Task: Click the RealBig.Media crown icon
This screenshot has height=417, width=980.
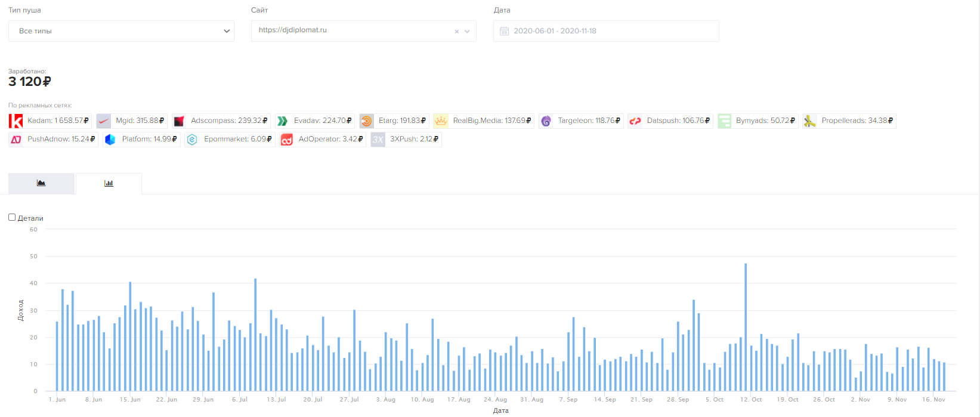Action: click(x=441, y=121)
